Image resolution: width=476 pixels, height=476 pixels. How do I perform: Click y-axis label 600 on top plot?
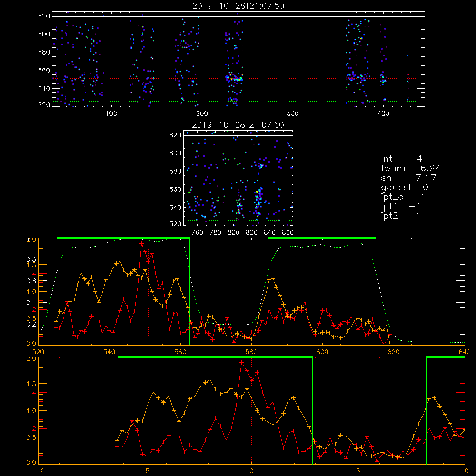pos(44,34)
